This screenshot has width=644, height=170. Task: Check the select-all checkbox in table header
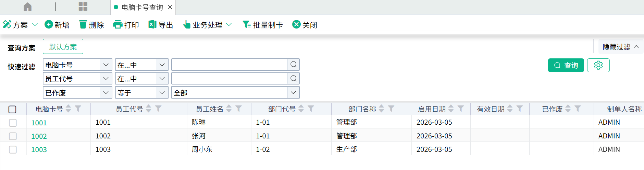(12, 109)
